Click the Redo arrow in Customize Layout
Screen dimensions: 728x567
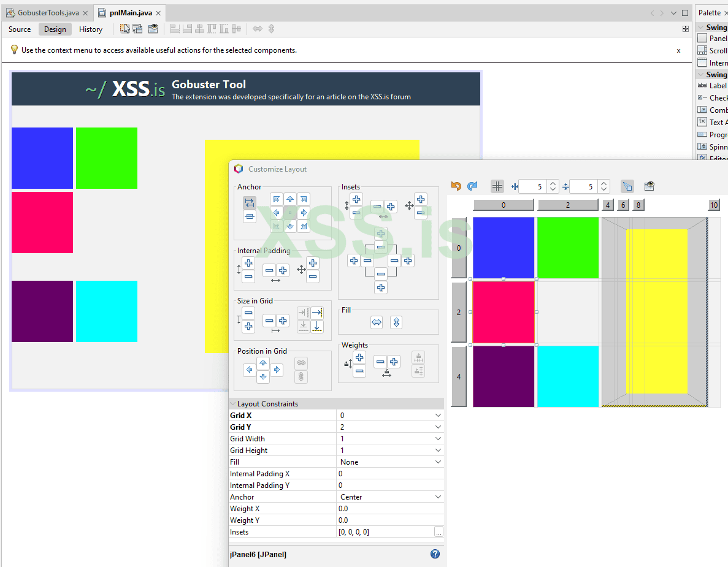point(472,186)
